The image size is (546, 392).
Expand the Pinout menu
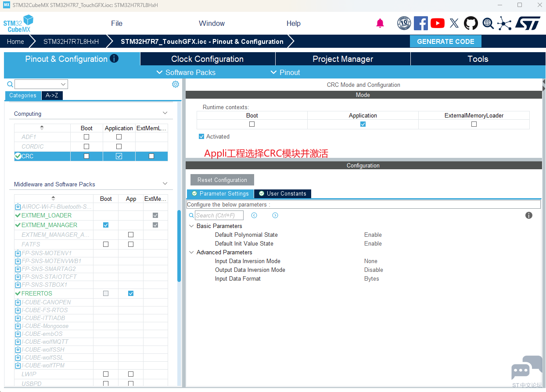(x=285, y=72)
